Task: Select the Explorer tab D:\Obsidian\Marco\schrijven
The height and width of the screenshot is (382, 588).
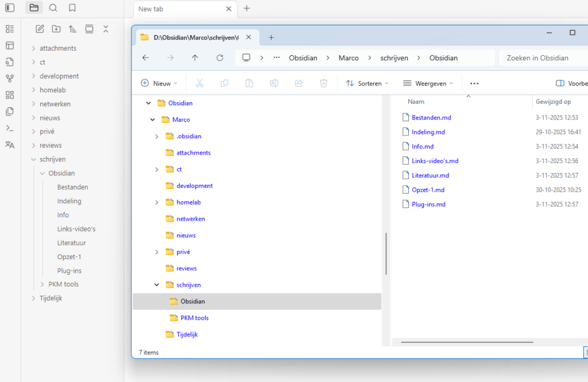Action: (x=198, y=37)
